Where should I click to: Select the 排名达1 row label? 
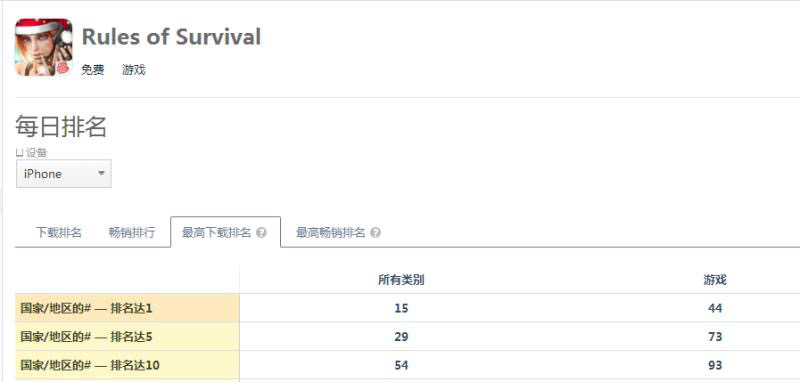(x=86, y=308)
